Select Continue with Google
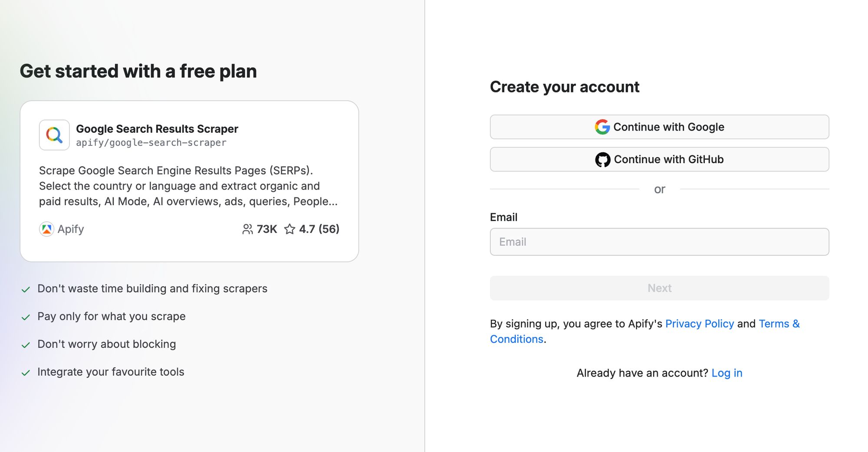This screenshot has height=452, width=868. 659,127
